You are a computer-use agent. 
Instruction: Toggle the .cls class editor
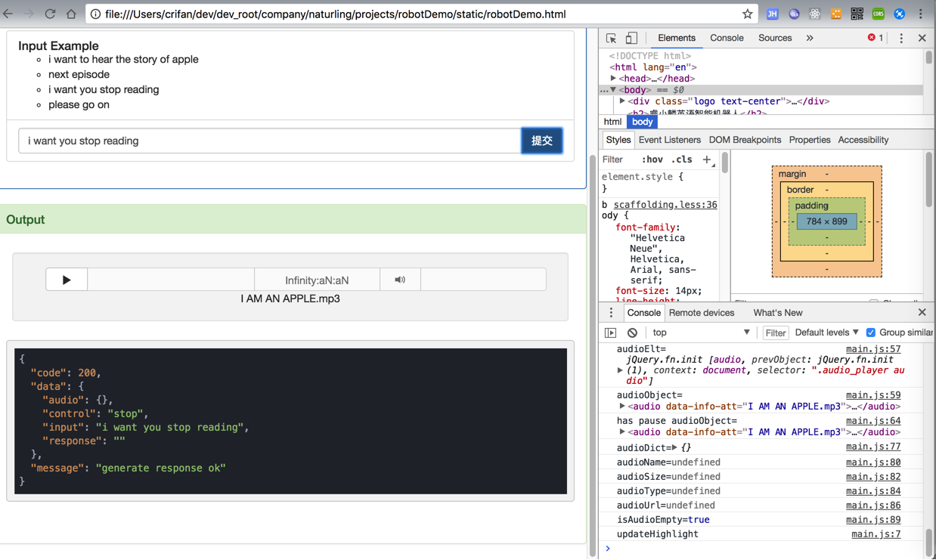(x=682, y=159)
